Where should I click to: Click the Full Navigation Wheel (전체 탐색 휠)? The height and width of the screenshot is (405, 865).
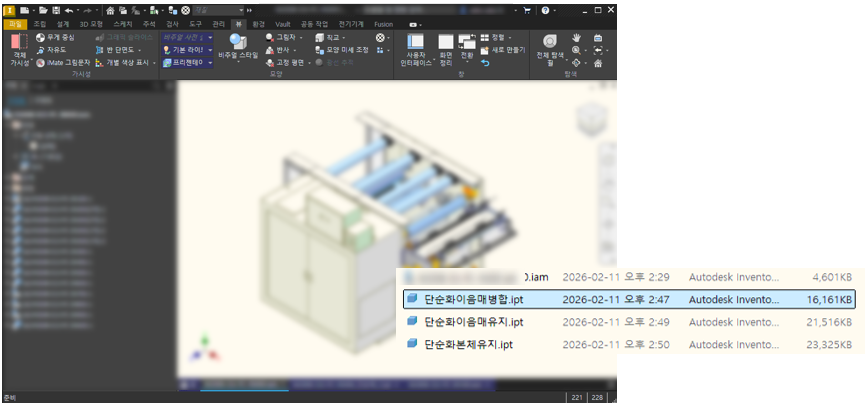pyautogui.click(x=550, y=47)
